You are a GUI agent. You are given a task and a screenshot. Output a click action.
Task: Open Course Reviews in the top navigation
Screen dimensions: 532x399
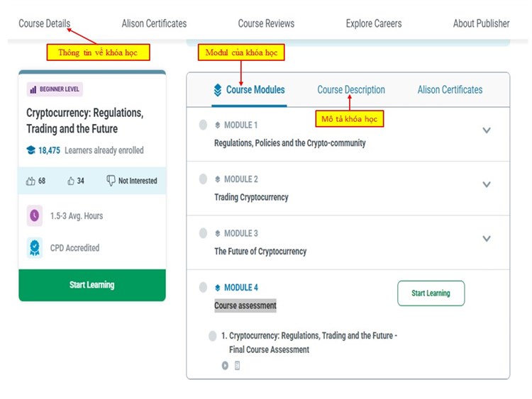click(x=266, y=23)
